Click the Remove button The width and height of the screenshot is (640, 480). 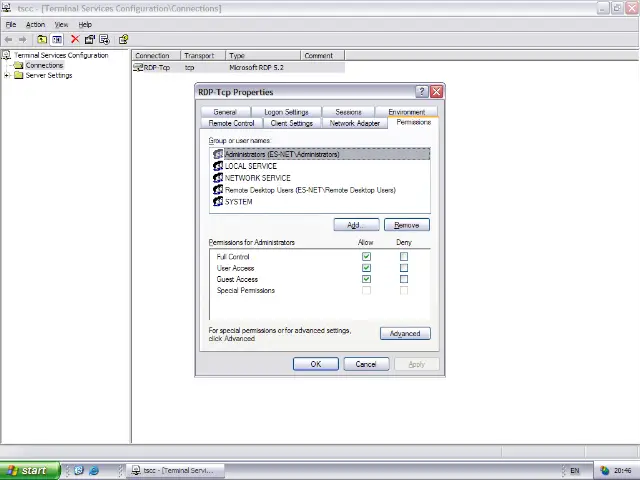click(x=407, y=225)
